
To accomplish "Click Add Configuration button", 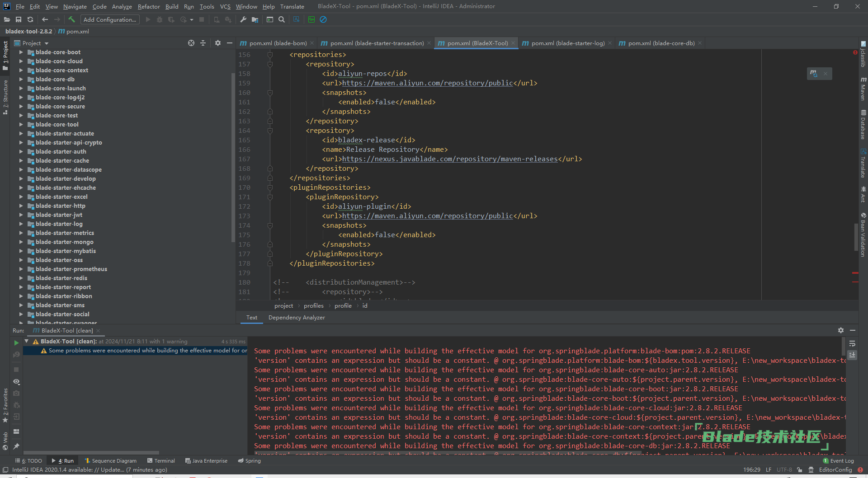I will pos(110,19).
